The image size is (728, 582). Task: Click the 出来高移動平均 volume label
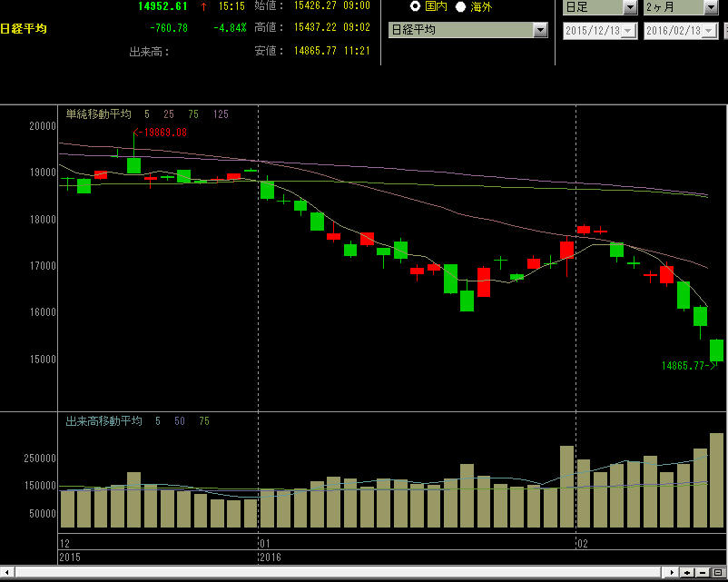point(103,421)
